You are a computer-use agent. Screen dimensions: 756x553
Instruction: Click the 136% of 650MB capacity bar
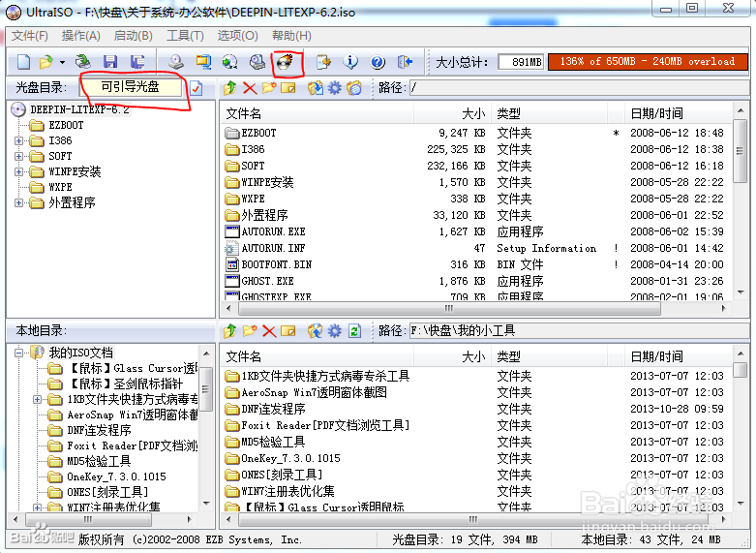(648, 62)
